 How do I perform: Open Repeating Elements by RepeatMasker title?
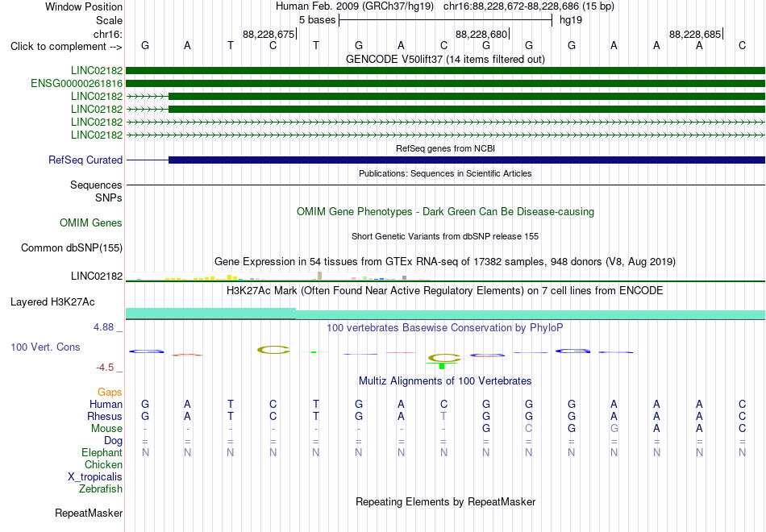coord(445,502)
